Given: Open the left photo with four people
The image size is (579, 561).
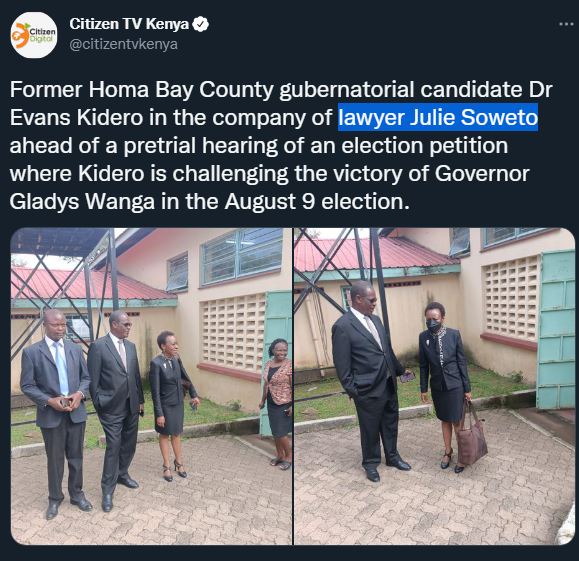Looking at the screenshot, I should 151,386.
